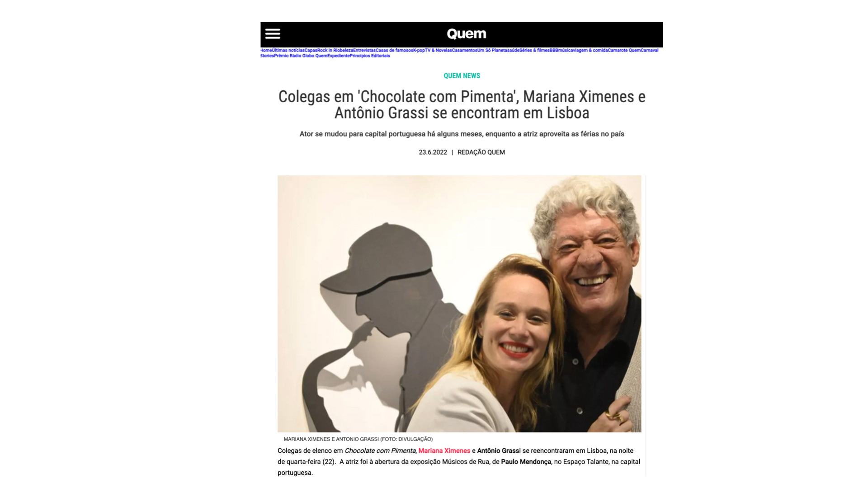
Task: Open the Entrevistas navigation link
Action: (364, 50)
